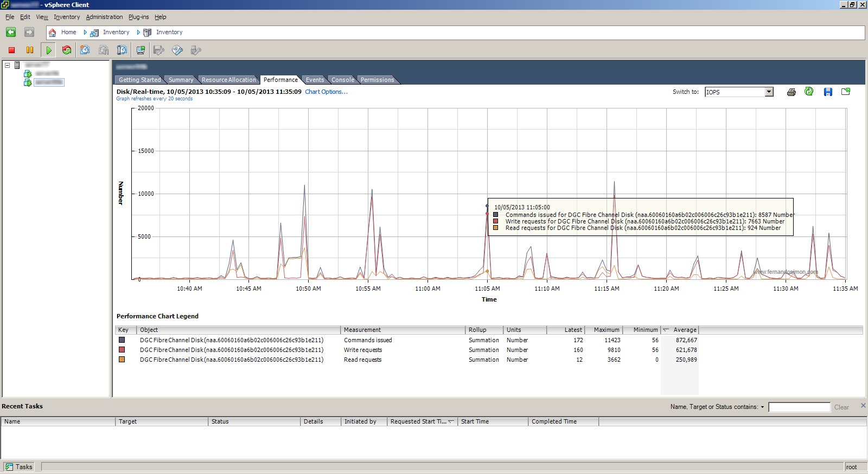The image size is (868, 474).
Task: Take a snapshot of this virtual machine
Action: [x=85, y=50]
